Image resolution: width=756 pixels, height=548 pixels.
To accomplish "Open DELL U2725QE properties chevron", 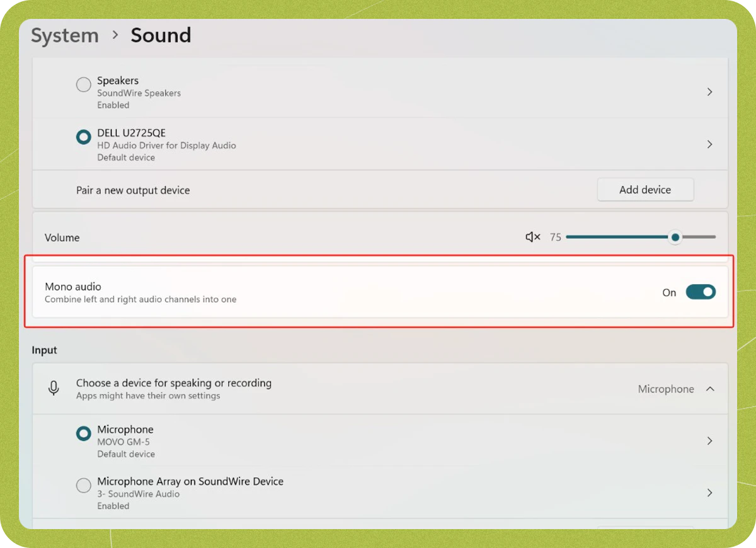I will point(709,144).
